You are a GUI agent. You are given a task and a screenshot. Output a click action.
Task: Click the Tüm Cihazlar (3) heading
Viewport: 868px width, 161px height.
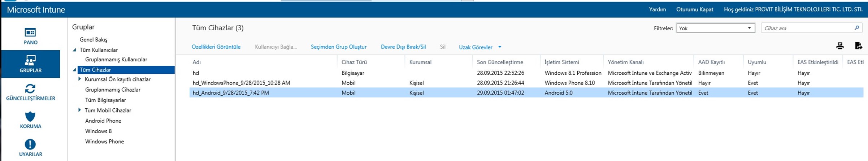[x=218, y=28]
